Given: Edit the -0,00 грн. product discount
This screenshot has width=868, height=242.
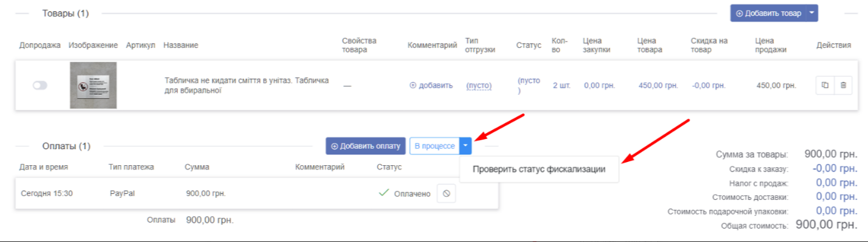Looking at the screenshot, I should [x=709, y=85].
